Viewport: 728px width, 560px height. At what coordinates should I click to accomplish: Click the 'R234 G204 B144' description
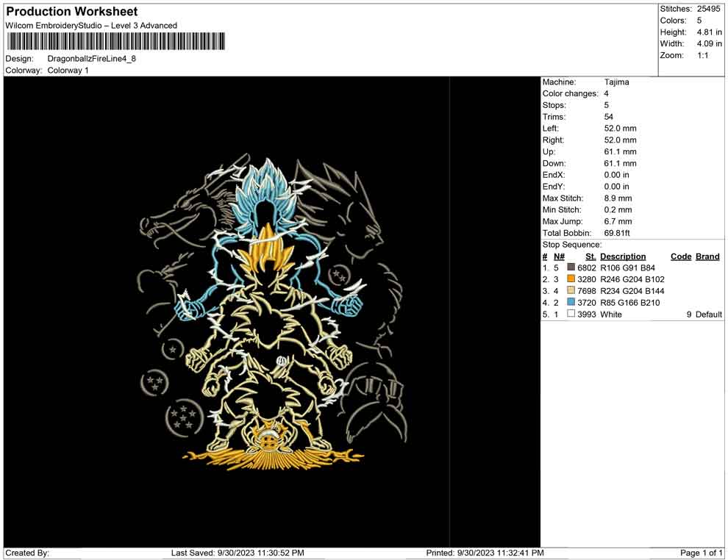tap(632, 291)
